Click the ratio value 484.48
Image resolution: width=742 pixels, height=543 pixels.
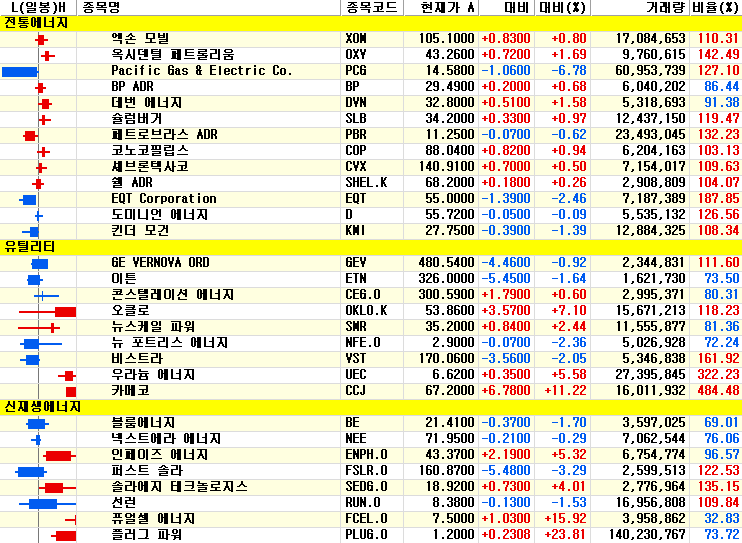718,391
